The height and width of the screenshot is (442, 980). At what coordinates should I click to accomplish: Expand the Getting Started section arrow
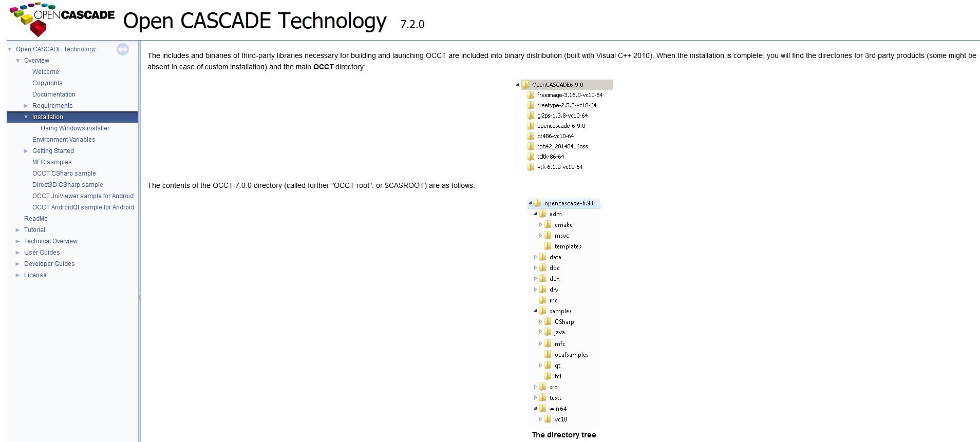click(x=26, y=151)
